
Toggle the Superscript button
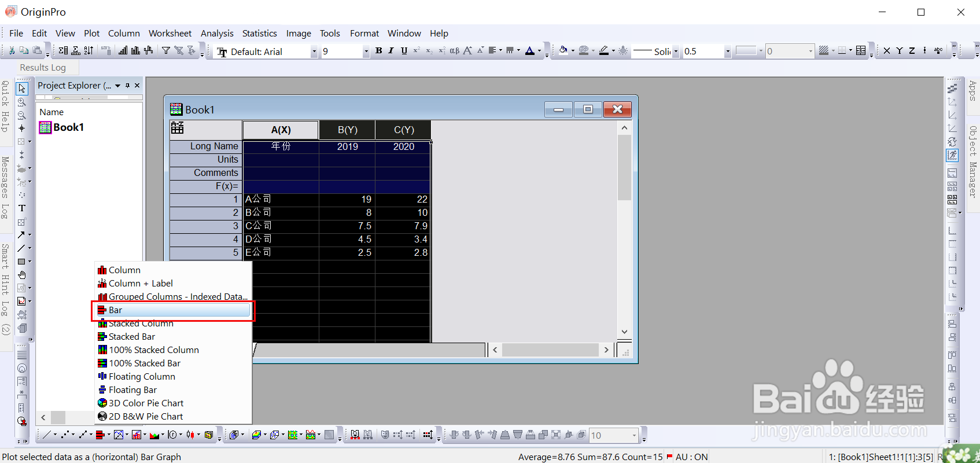(x=416, y=51)
